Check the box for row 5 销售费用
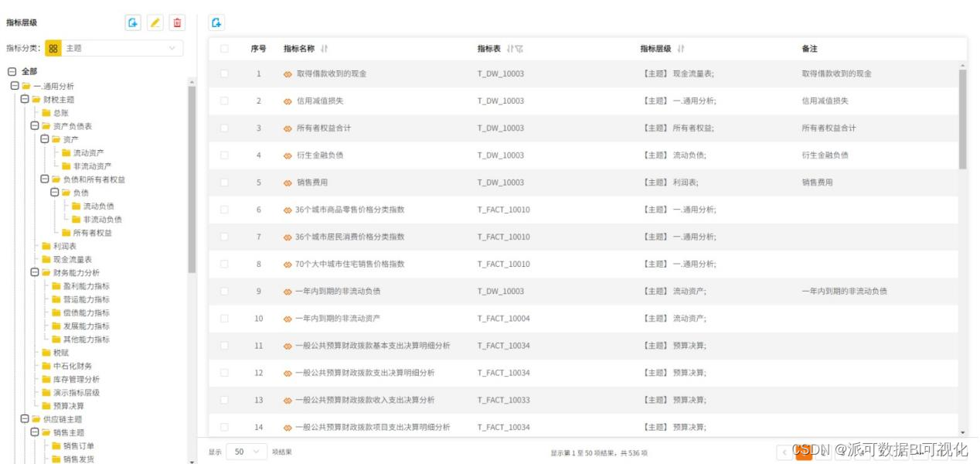This screenshot has width=980, height=464. 224,183
